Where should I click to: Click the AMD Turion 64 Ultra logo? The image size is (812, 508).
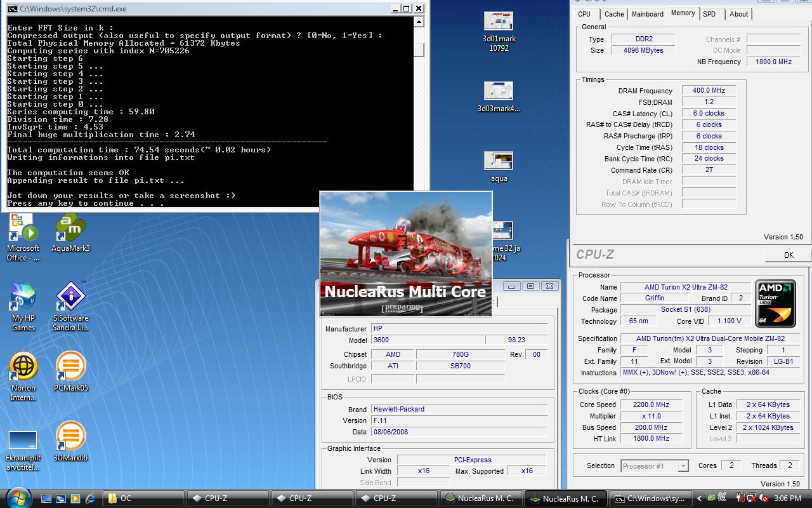point(775,304)
